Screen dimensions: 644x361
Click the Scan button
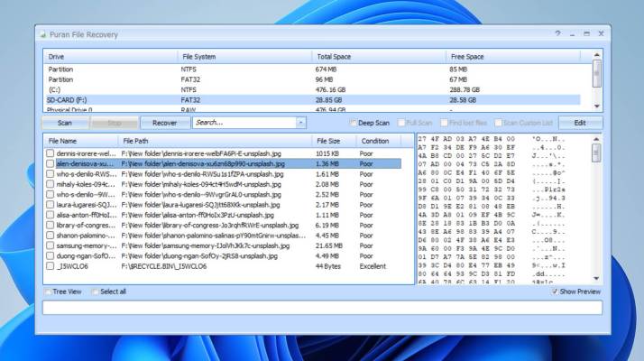pyautogui.click(x=65, y=123)
